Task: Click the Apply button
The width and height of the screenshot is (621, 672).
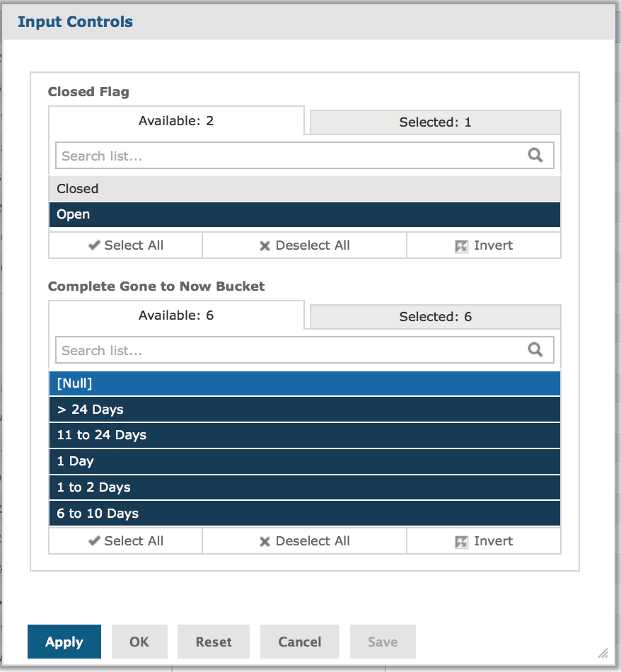Action: point(64,642)
